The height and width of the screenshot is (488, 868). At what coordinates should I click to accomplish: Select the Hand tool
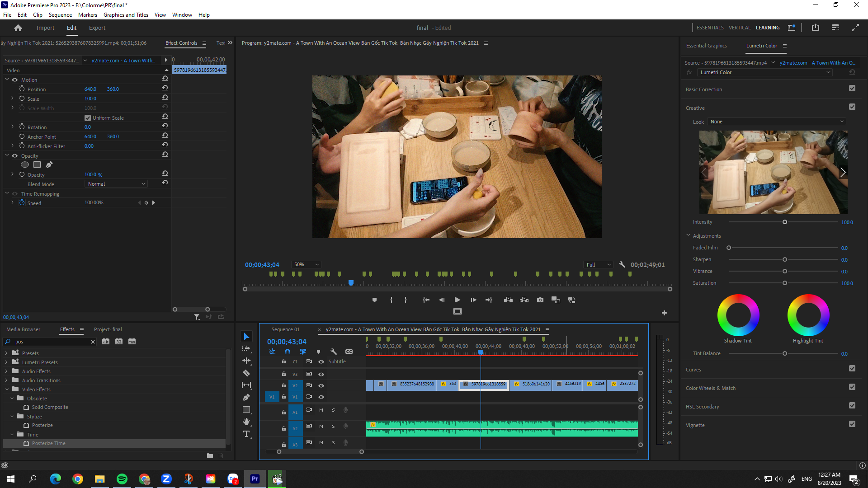point(246,422)
